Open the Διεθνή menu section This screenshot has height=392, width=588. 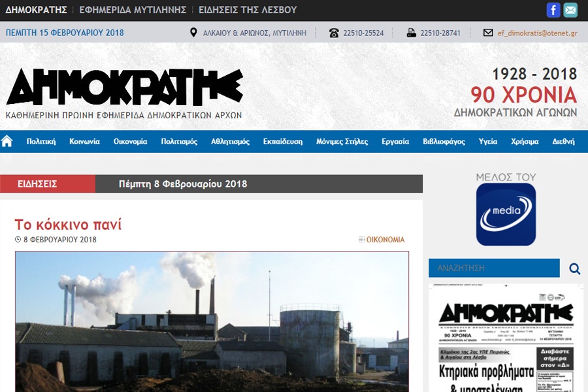[x=563, y=142]
